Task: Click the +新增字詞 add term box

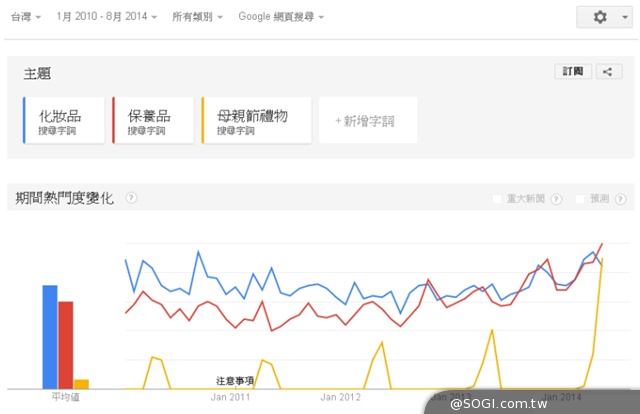Action: pos(368,121)
